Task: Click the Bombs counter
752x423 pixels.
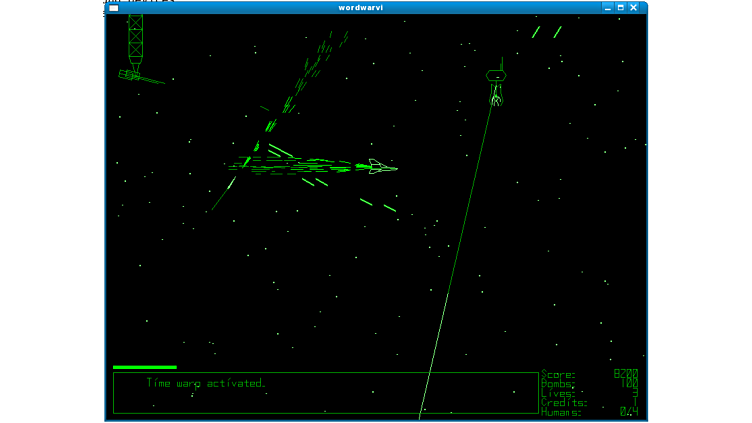Action: [x=589, y=384]
